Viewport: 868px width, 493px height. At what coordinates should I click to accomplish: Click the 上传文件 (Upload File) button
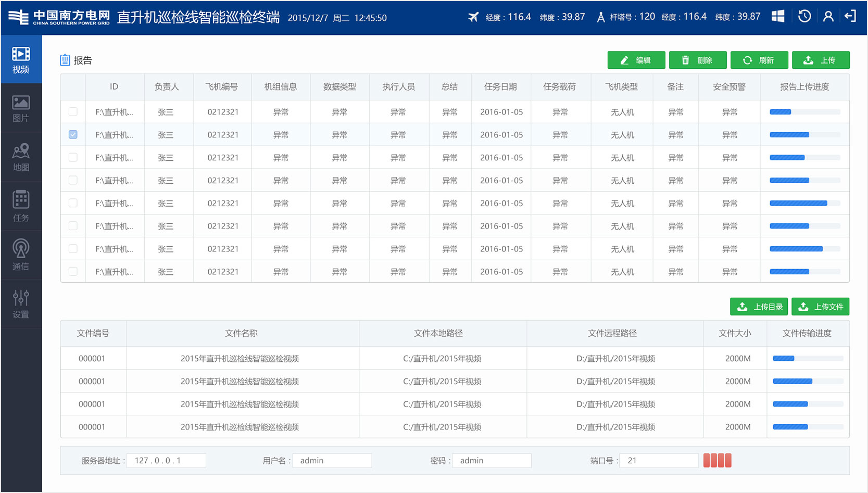pyautogui.click(x=821, y=307)
